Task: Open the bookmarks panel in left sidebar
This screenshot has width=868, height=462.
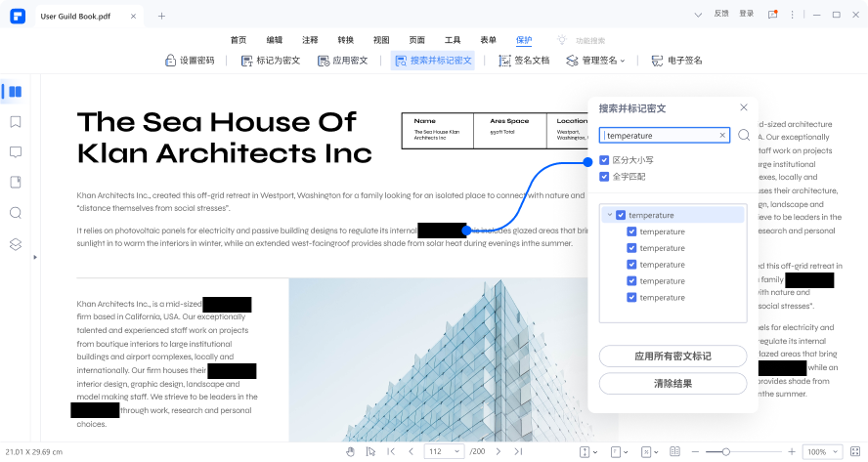Action: click(15, 122)
